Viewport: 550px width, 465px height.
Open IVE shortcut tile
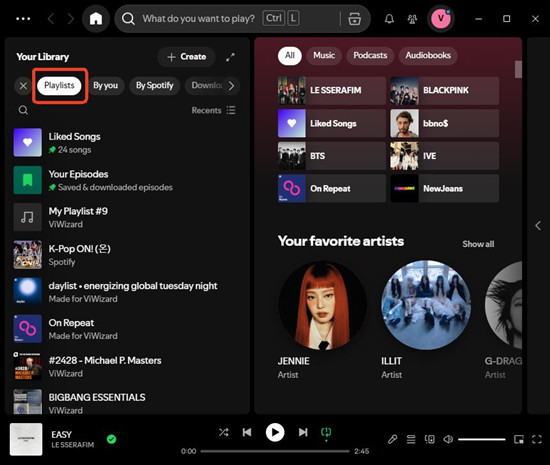[445, 156]
